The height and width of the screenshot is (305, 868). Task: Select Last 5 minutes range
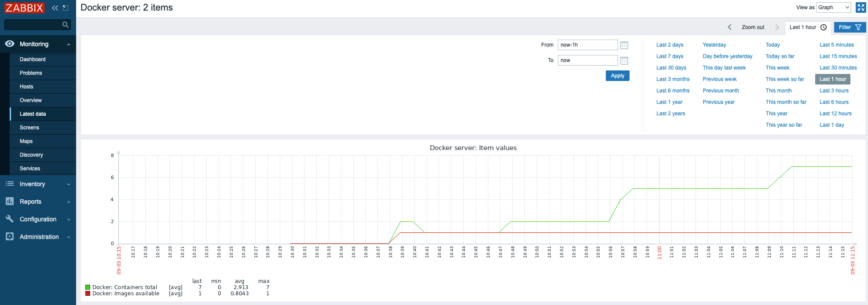(837, 45)
